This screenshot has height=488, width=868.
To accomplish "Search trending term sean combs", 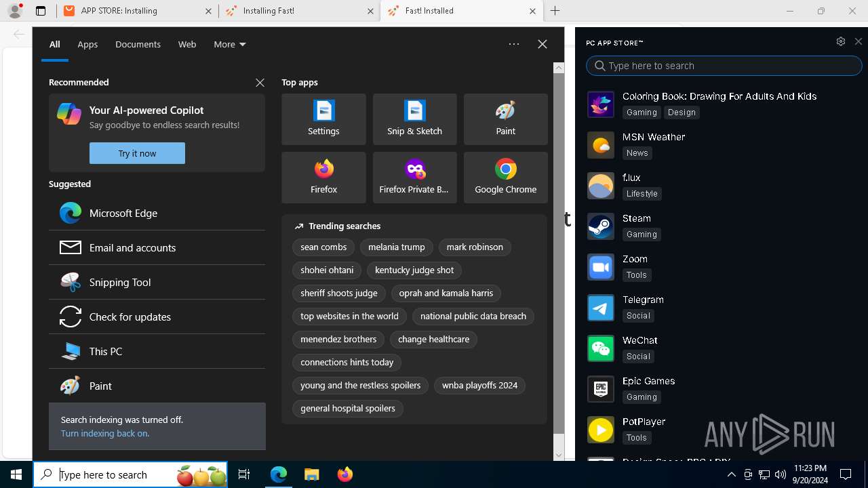I will point(323,247).
